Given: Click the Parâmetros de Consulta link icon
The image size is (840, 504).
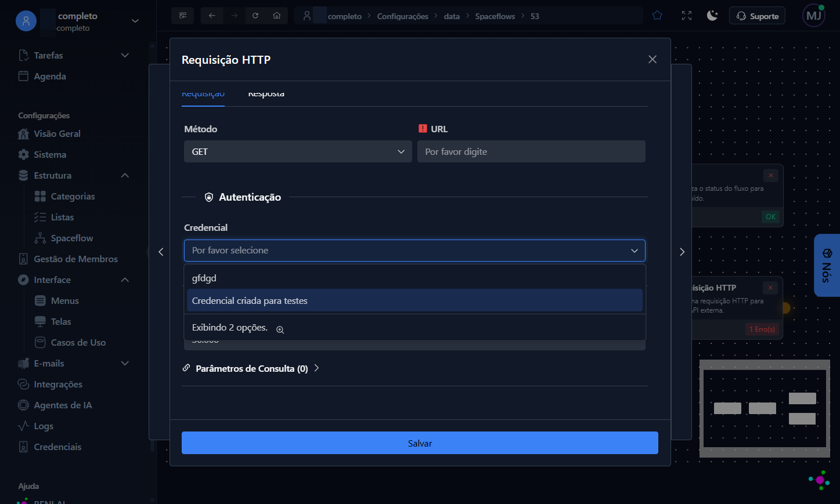Looking at the screenshot, I should pyautogui.click(x=186, y=368).
